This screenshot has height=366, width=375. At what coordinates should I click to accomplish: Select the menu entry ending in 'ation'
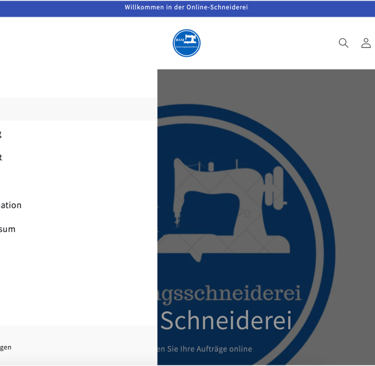pos(11,205)
